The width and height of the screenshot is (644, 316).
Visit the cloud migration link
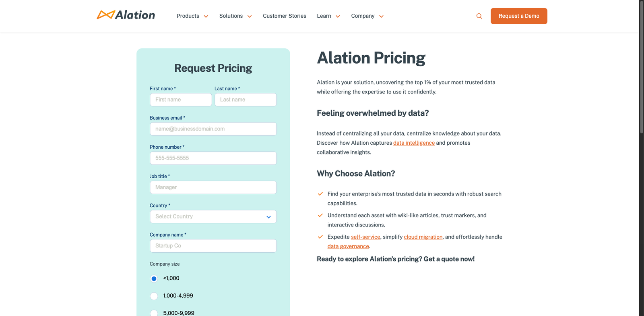[x=423, y=237]
